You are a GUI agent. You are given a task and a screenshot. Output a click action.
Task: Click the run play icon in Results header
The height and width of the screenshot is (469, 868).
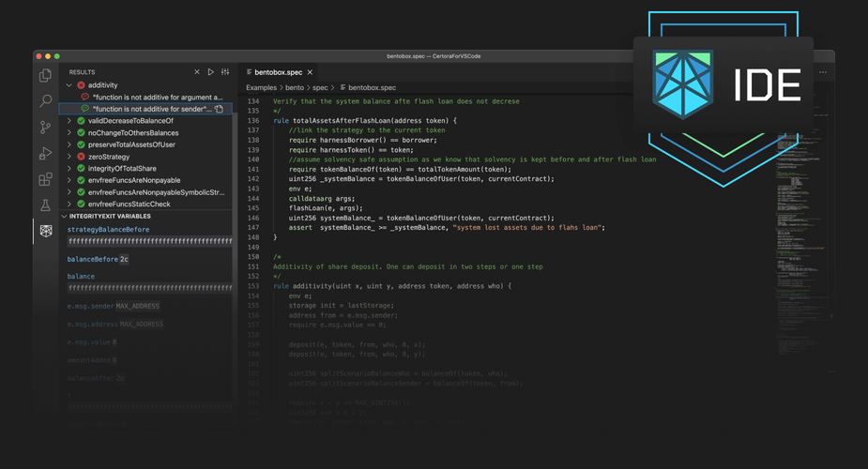(211, 72)
